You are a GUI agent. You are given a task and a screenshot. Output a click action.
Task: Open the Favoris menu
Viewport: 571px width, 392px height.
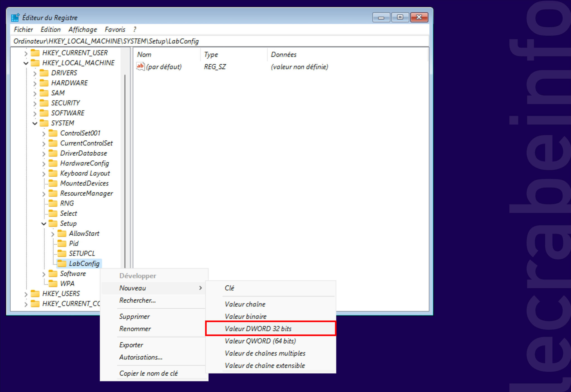pos(115,29)
